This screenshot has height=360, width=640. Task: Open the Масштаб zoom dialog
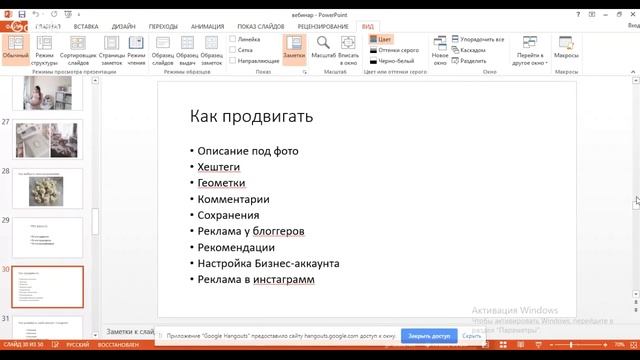(323, 47)
